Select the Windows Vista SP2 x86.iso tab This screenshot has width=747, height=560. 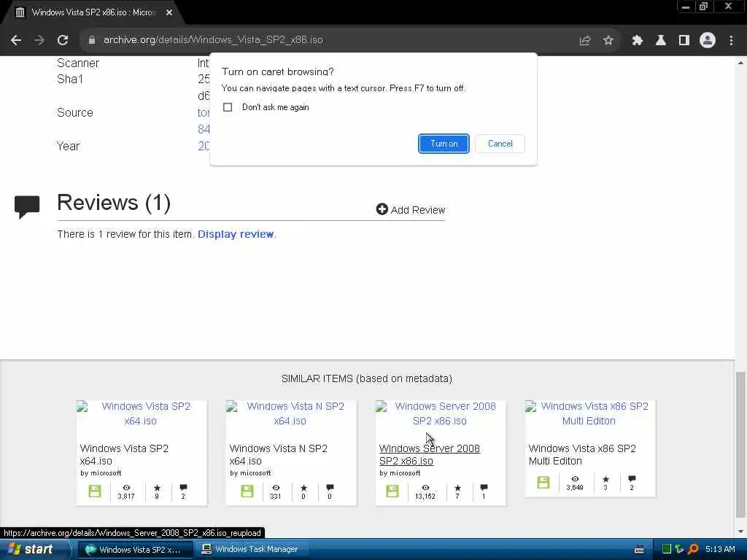coord(93,13)
